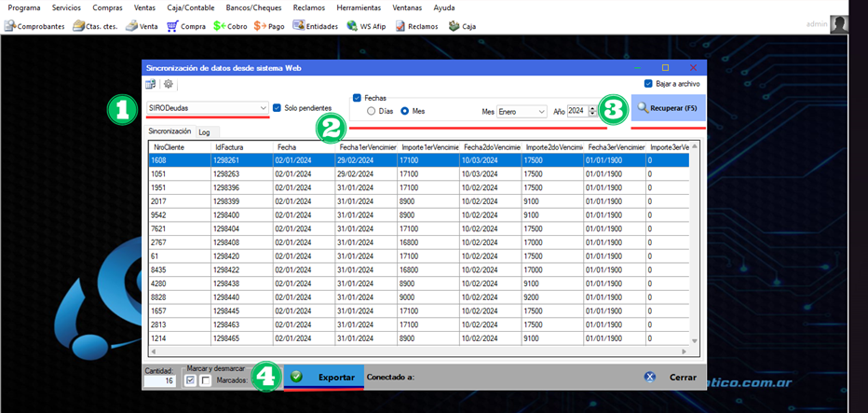Open the Ventas menu

(x=144, y=7)
